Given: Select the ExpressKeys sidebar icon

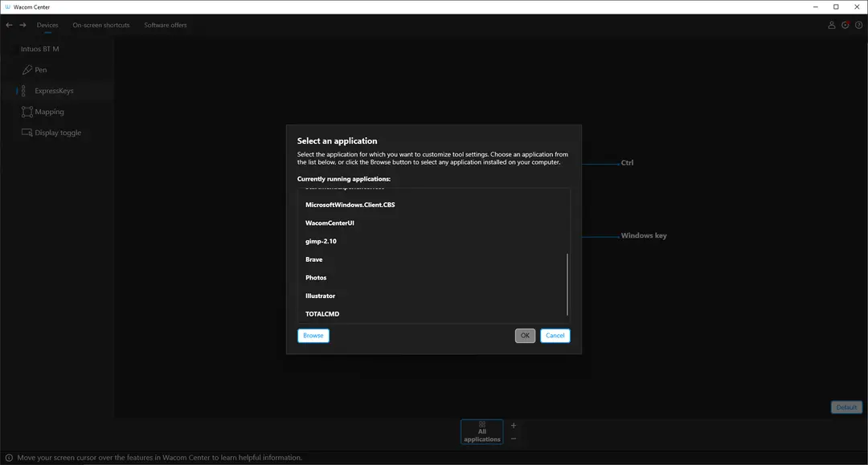Looking at the screenshot, I should (x=23, y=91).
